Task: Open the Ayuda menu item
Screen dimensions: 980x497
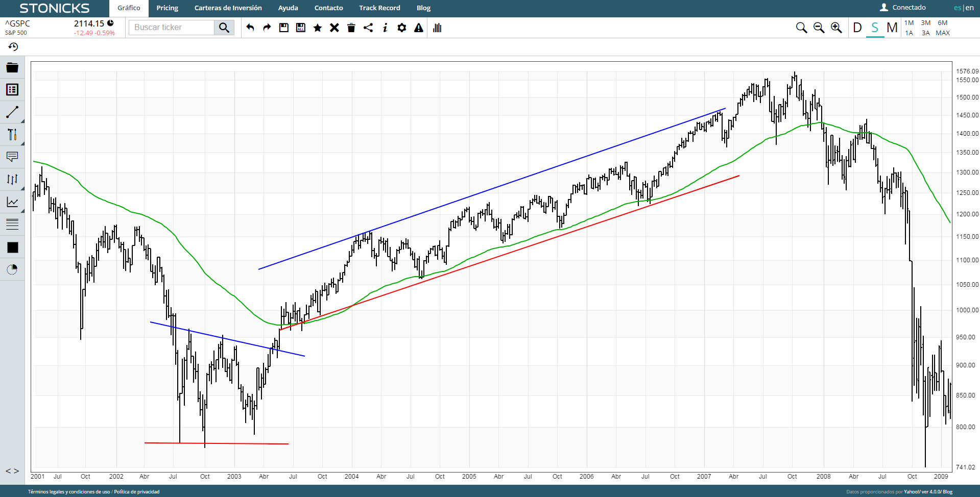Action: [288, 8]
